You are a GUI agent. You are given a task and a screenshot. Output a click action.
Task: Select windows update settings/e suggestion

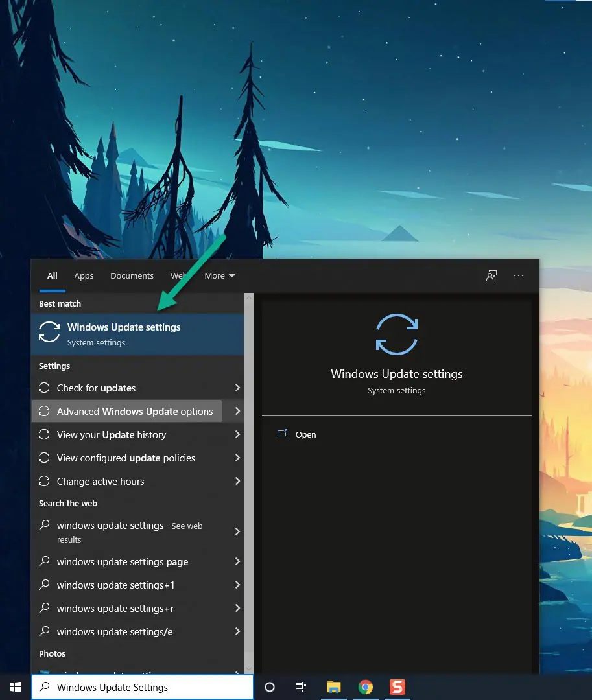click(x=137, y=631)
